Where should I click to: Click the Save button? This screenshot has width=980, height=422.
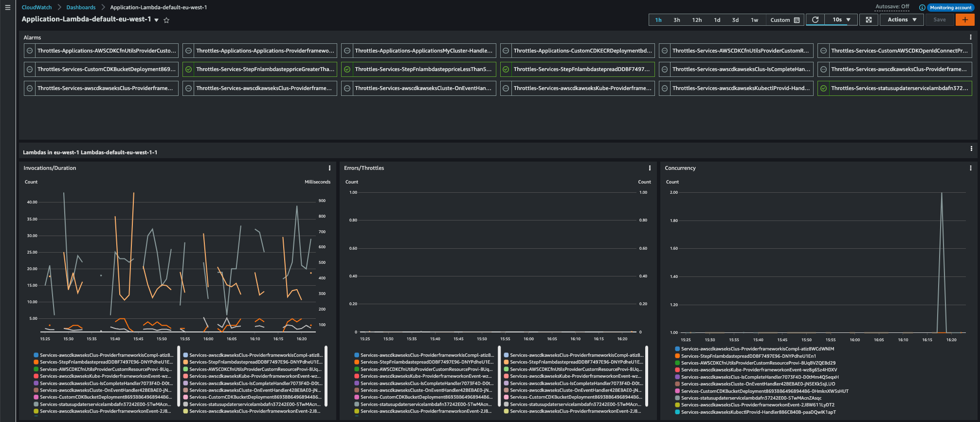[x=940, y=19]
